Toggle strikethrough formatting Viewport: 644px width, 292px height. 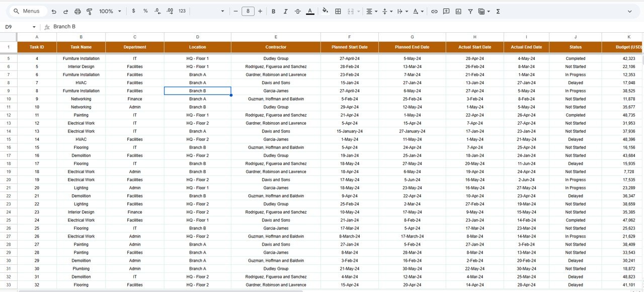pyautogui.click(x=297, y=11)
